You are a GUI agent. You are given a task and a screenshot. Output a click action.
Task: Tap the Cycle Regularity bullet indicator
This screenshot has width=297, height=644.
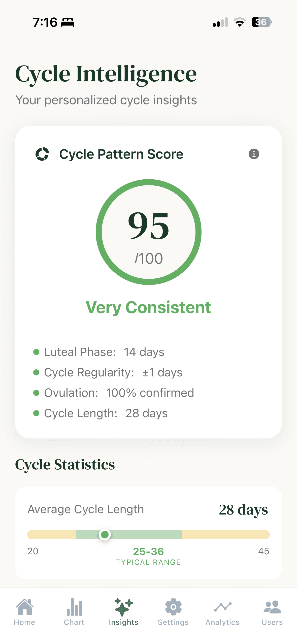pyautogui.click(x=37, y=372)
